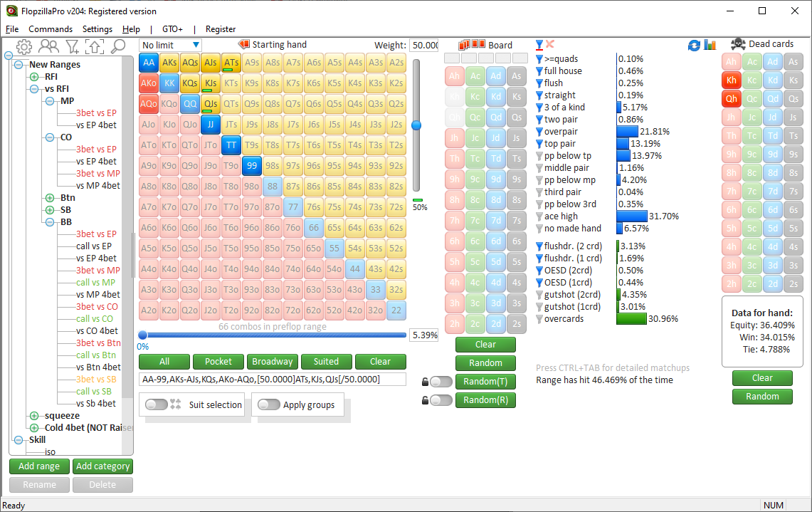Toggle the switch beside Random(T) button
The width and height of the screenshot is (812, 512).
441,382
